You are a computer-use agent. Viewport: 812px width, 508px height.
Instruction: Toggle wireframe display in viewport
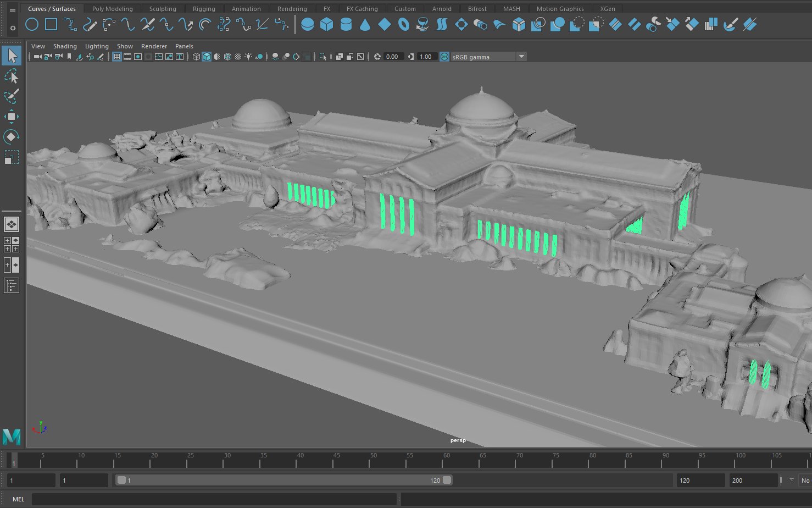tap(196, 57)
